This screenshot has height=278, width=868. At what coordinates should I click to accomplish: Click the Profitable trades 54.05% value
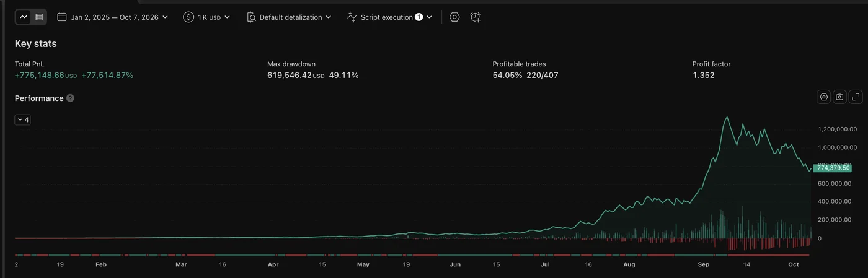508,75
